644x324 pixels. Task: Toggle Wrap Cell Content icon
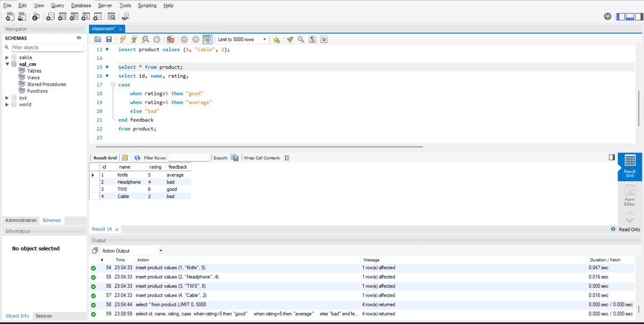(287, 158)
